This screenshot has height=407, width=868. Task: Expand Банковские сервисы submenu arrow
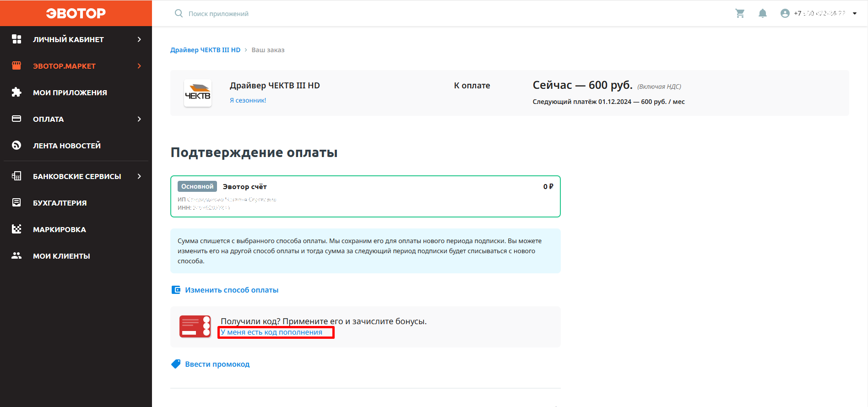click(x=139, y=176)
